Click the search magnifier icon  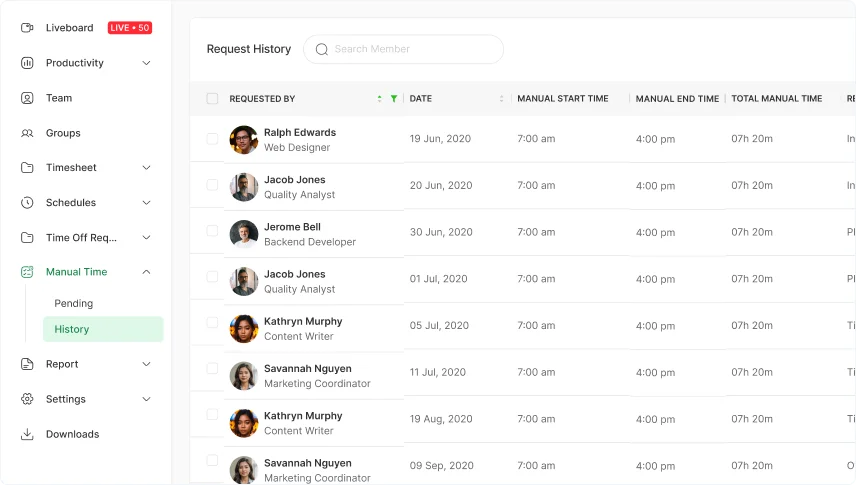pyautogui.click(x=322, y=49)
